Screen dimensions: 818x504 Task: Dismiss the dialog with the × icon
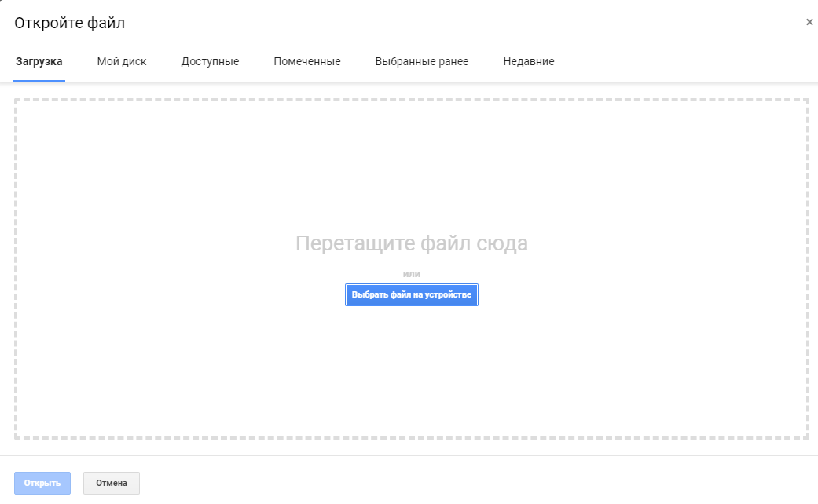809,22
